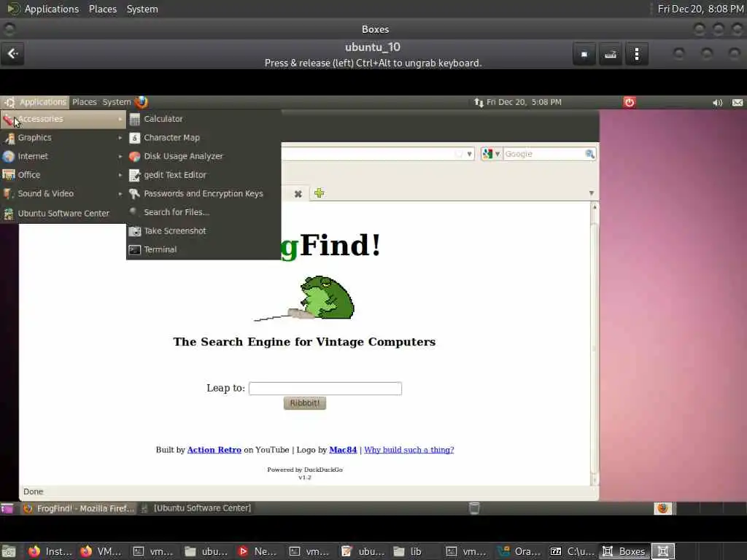Click the host show desktop icon
This screenshot has height=560, width=747.
(x=9, y=551)
